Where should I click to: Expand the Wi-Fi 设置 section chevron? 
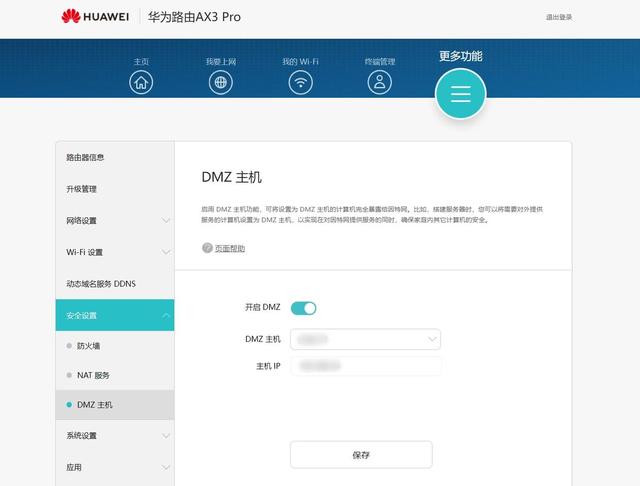click(165, 252)
